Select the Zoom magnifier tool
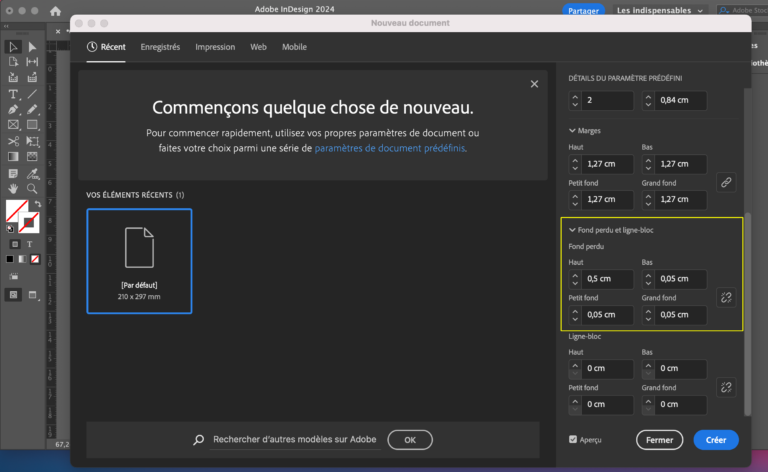This screenshot has height=472, width=768. (x=32, y=189)
